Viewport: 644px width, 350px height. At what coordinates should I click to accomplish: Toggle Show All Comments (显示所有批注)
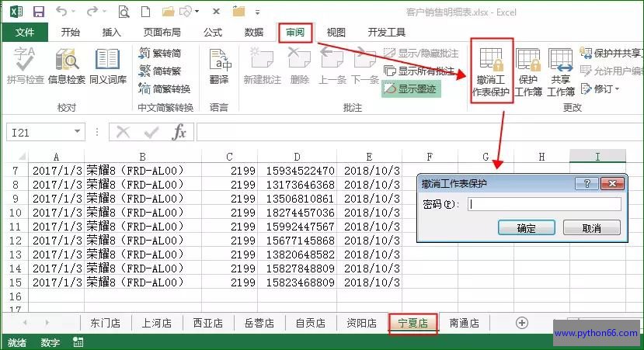pos(419,71)
